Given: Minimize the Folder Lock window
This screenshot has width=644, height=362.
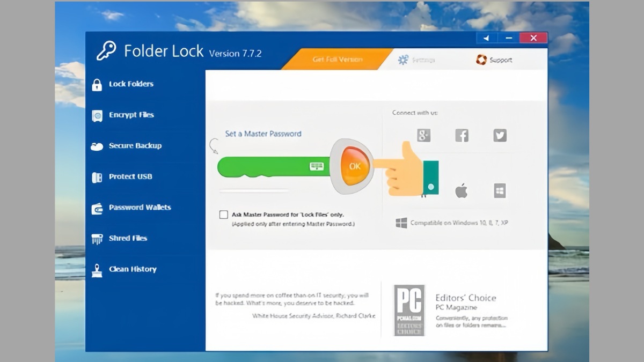Looking at the screenshot, I should (x=509, y=38).
